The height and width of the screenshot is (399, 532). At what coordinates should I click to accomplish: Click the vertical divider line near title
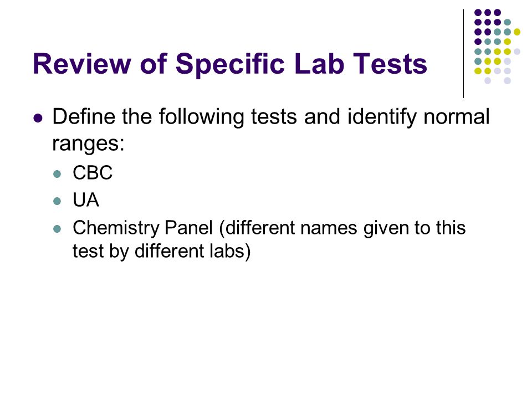[x=463, y=54]
